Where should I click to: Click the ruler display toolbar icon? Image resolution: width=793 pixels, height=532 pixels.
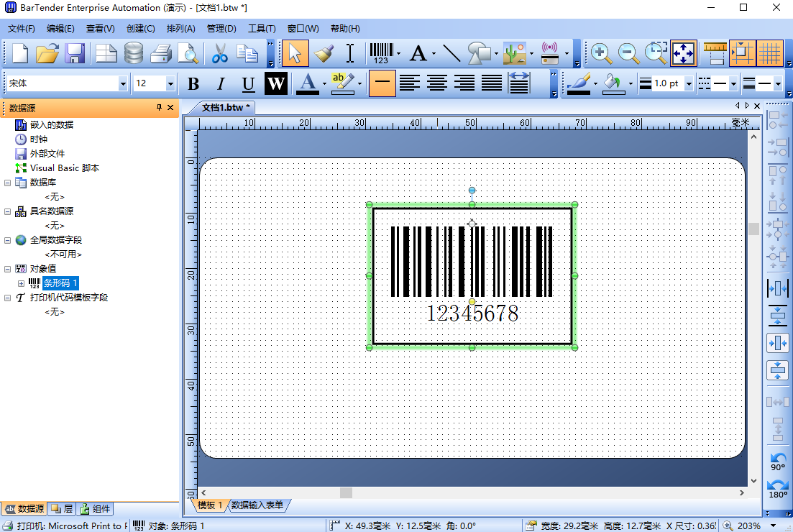[715, 53]
